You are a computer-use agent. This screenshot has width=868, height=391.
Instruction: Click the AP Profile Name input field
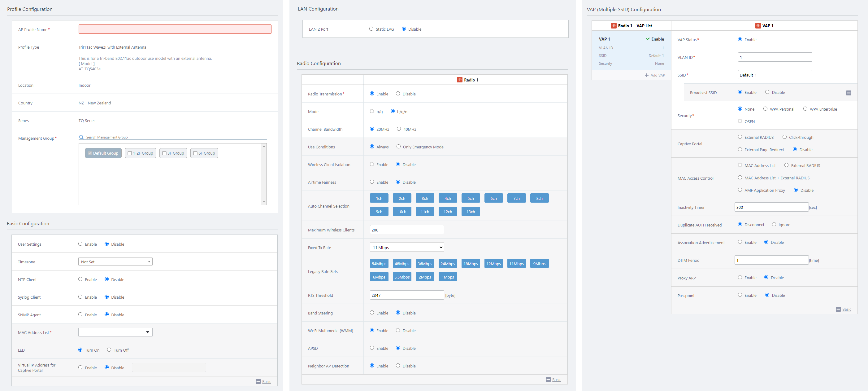(x=175, y=29)
